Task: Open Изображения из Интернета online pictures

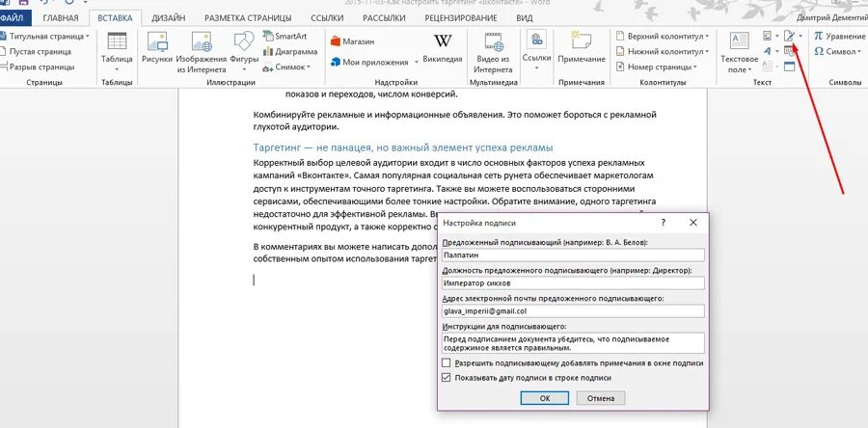Action: click(x=202, y=51)
